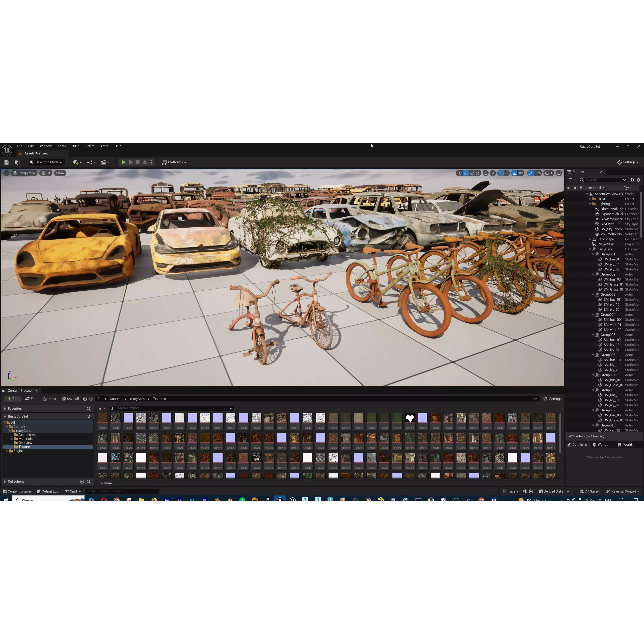Toggle rotation angle snapping icon
Image resolution: width=644 pixels, height=644 pixels.
[514, 173]
